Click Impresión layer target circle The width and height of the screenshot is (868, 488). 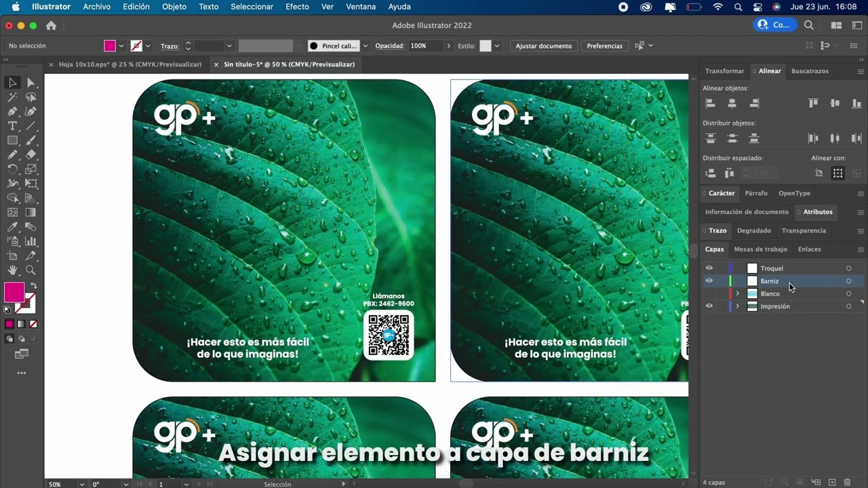pos(848,306)
